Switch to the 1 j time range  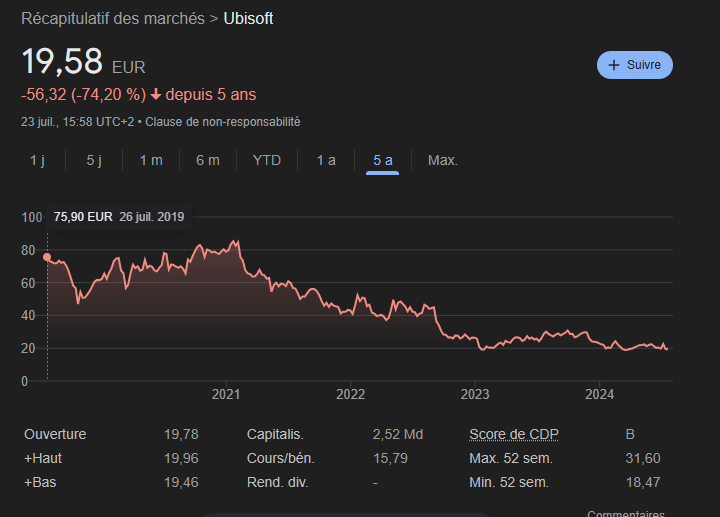[37, 160]
